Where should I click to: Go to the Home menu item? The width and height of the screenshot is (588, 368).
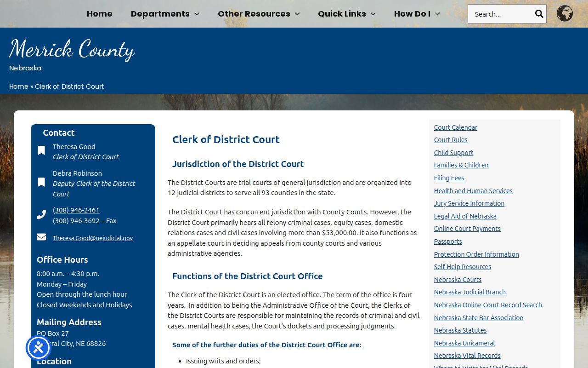click(x=100, y=14)
